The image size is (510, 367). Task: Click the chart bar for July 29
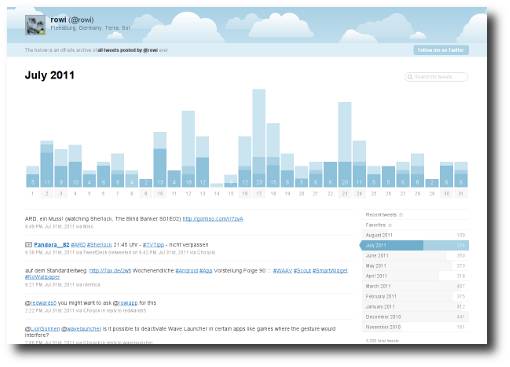(x=432, y=183)
